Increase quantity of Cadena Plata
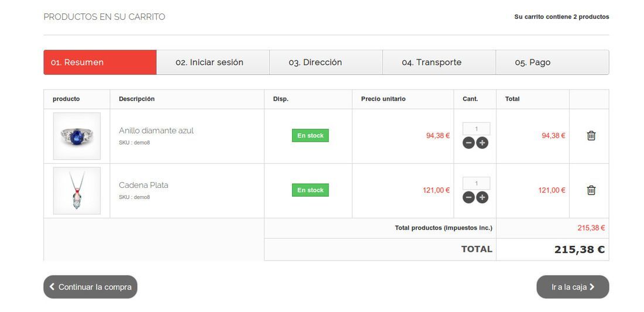 coord(482,197)
